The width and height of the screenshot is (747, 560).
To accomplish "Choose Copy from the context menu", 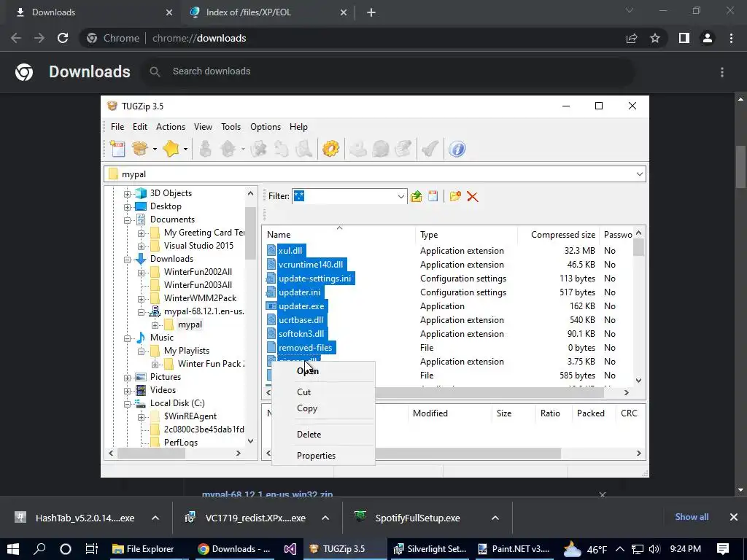I will coord(323,408).
